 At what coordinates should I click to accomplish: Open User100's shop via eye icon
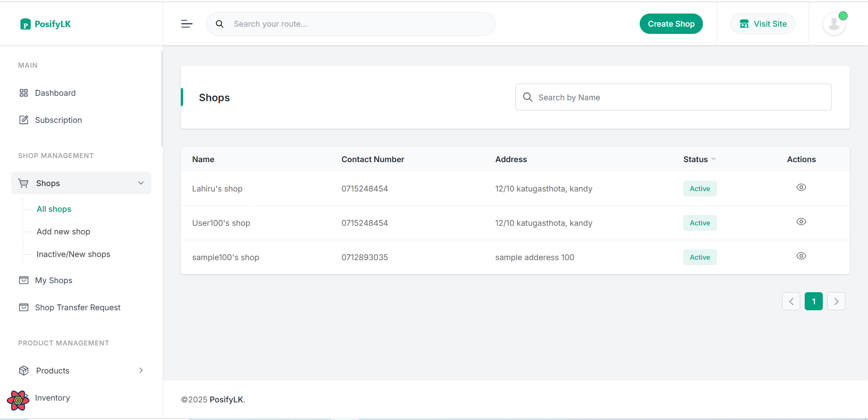(x=801, y=221)
